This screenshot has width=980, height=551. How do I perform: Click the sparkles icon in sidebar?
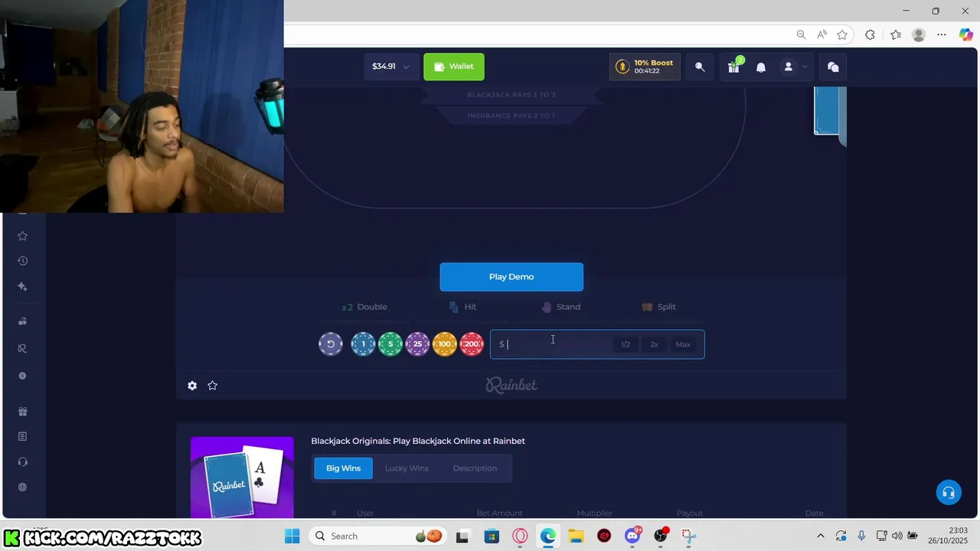tap(22, 286)
